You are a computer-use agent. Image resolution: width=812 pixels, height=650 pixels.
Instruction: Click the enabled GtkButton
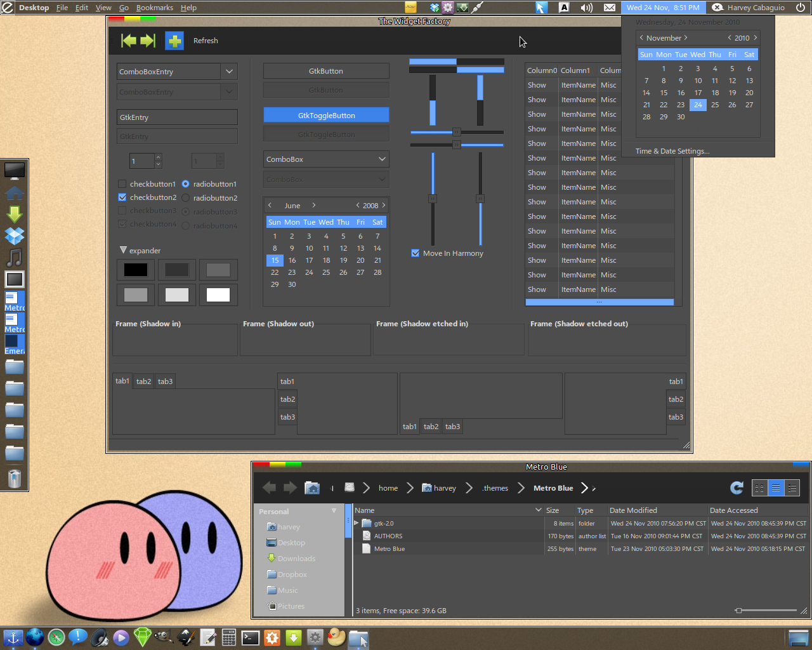point(326,71)
